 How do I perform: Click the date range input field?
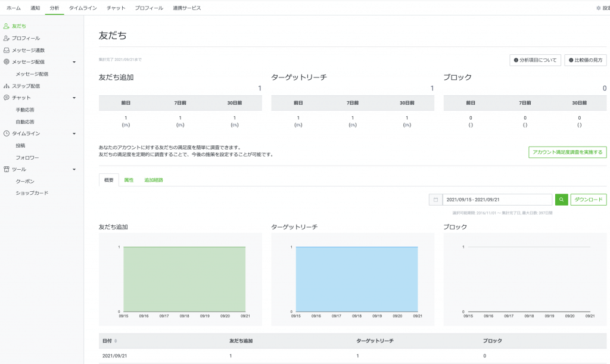pyautogui.click(x=497, y=200)
